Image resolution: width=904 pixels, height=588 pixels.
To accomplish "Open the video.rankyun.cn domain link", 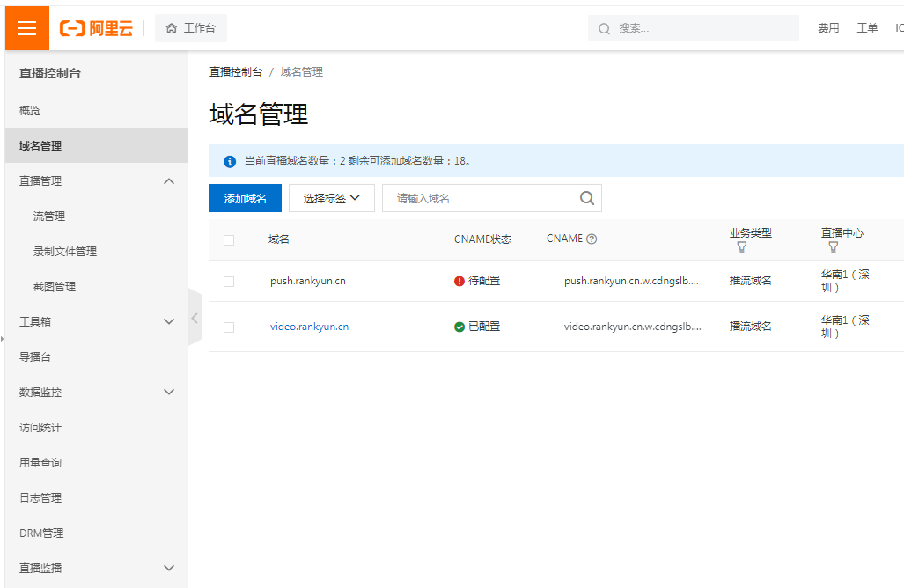I will point(309,327).
